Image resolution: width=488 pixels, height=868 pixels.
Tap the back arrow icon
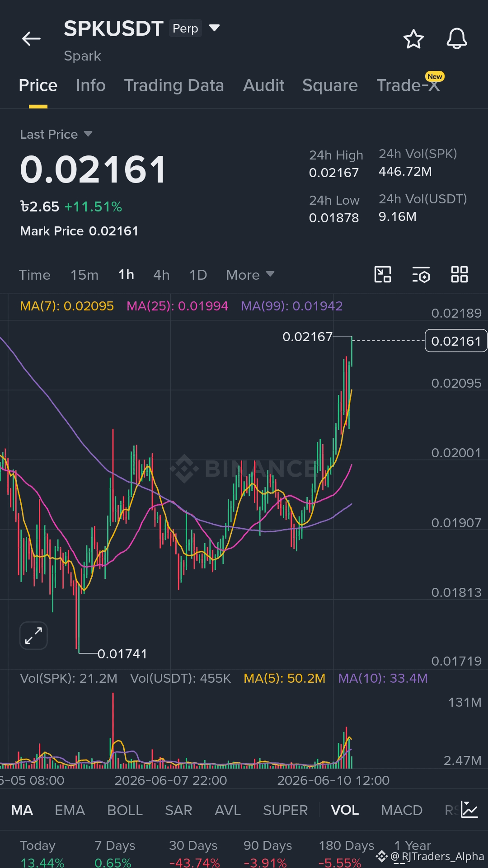point(31,39)
